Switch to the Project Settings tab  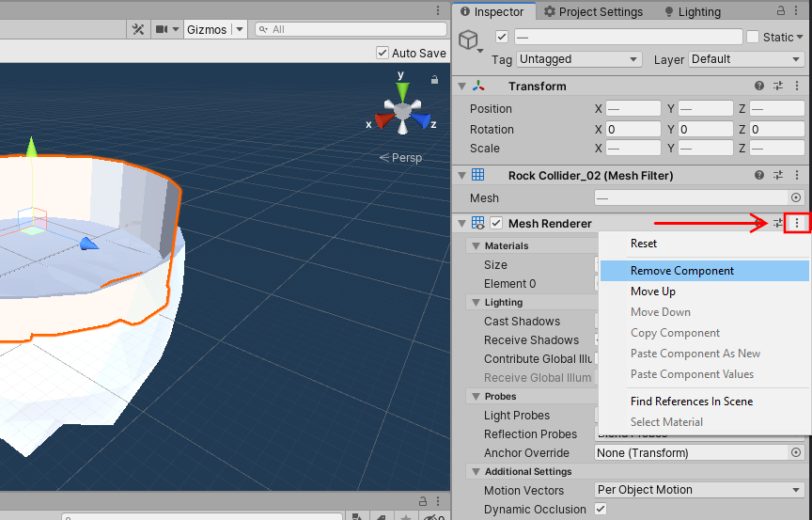point(592,11)
